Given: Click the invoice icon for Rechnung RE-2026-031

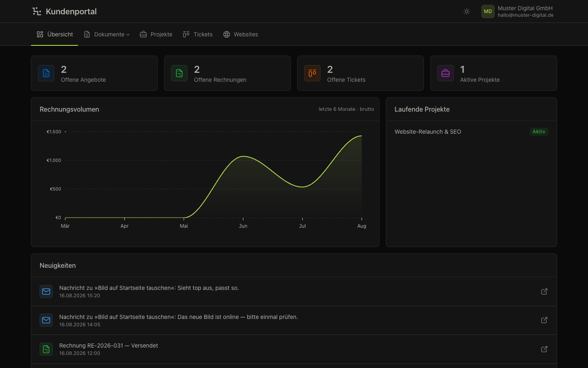Looking at the screenshot, I should point(46,349).
